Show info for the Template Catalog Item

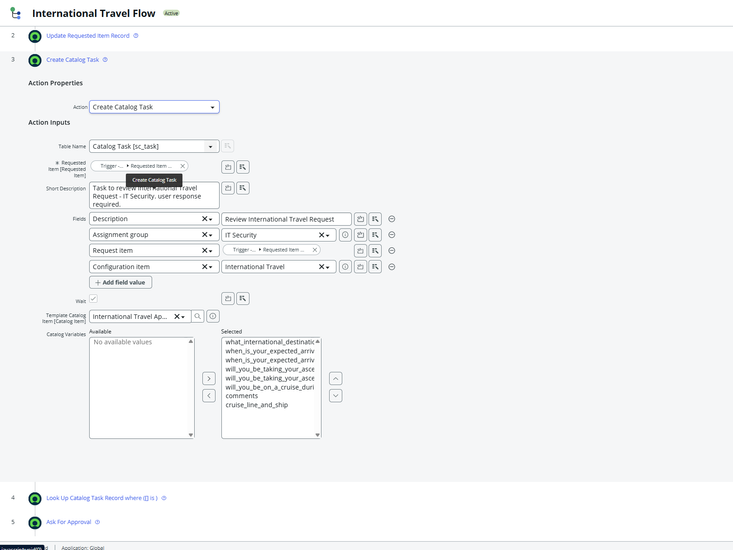[x=213, y=316]
